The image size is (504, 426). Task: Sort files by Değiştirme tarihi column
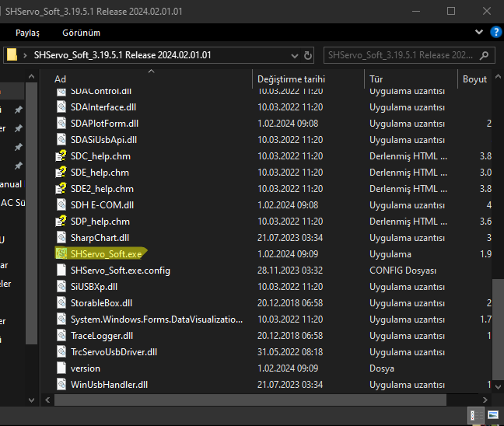289,79
